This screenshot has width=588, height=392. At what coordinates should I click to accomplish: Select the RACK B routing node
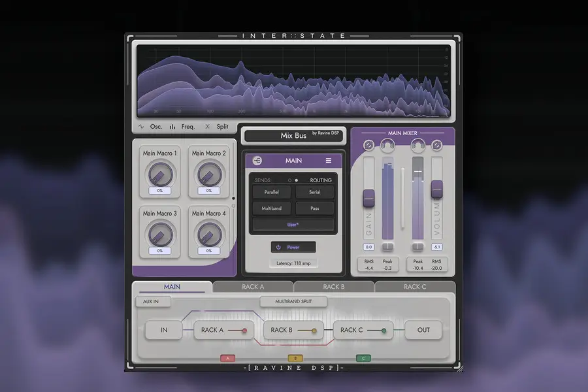coord(293,330)
